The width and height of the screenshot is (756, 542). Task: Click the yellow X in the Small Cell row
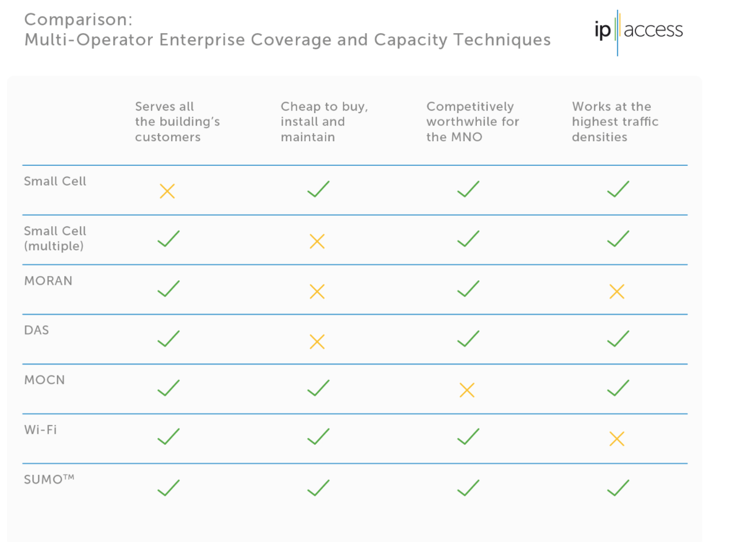click(167, 191)
